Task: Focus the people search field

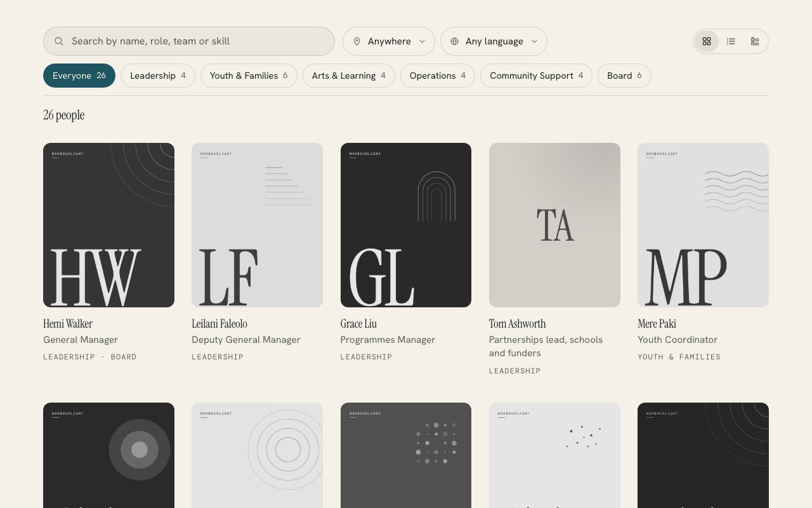Action: (x=189, y=41)
